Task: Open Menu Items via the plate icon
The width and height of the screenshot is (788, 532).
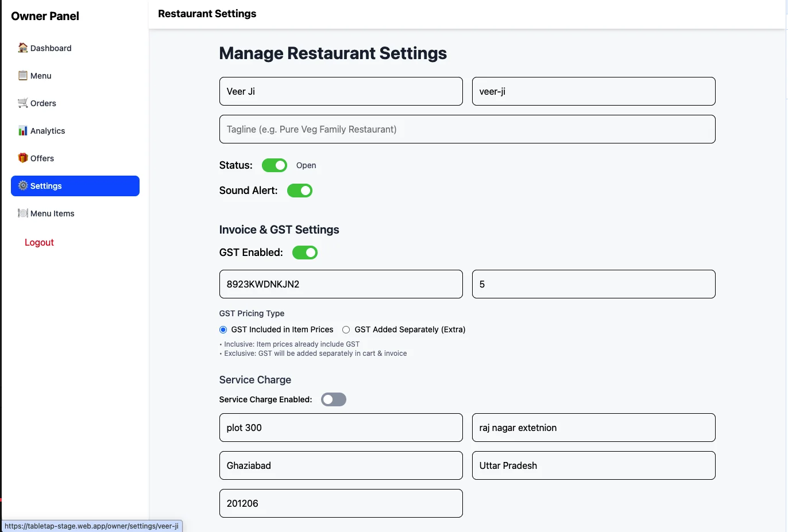Action: pos(22,213)
